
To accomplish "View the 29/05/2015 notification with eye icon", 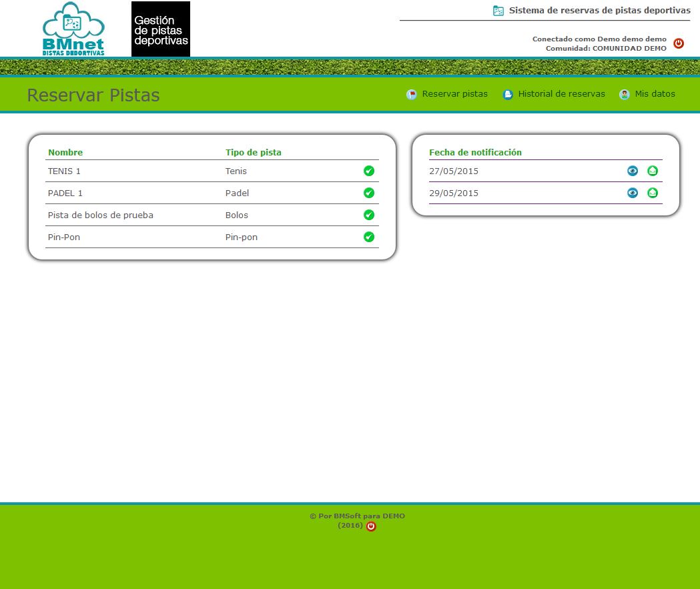I will (633, 193).
